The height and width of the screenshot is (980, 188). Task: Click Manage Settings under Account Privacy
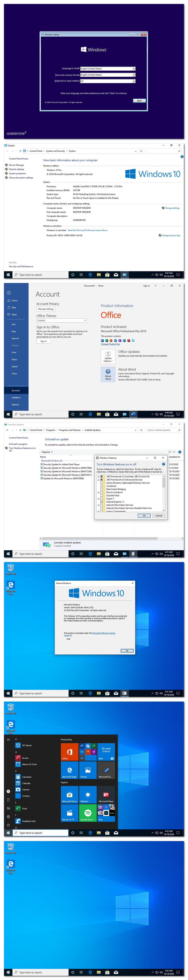click(x=46, y=309)
